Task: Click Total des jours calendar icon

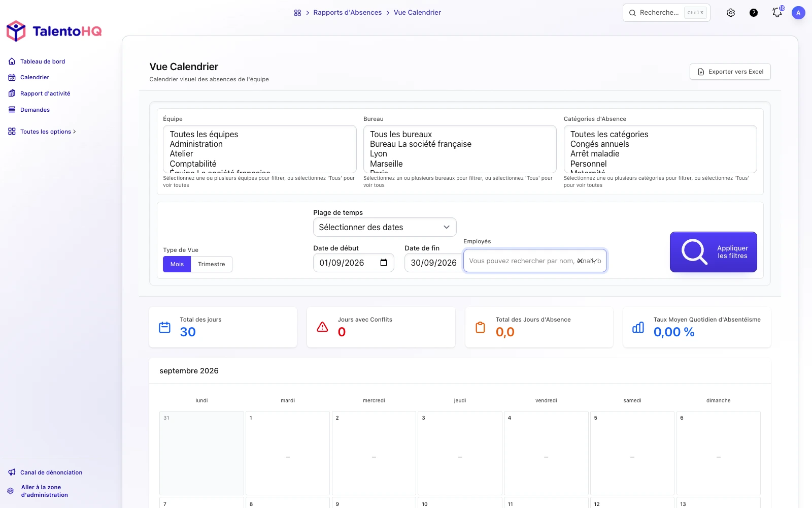Action: pyautogui.click(x=165, y=327)
